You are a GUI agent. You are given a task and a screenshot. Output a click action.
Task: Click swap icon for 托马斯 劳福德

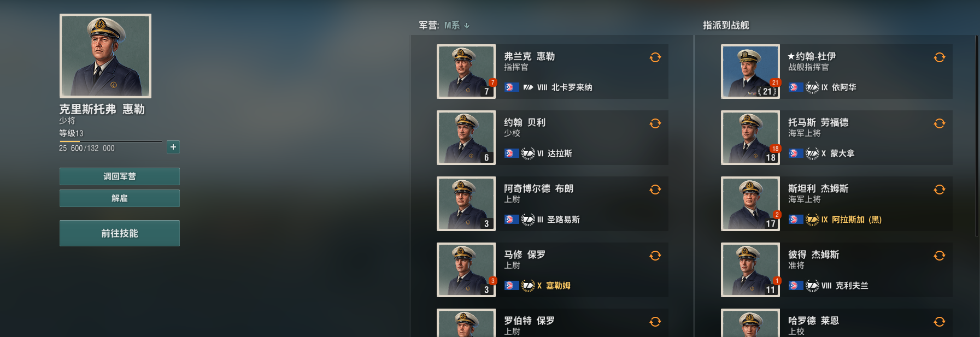[x=940, y=123]
